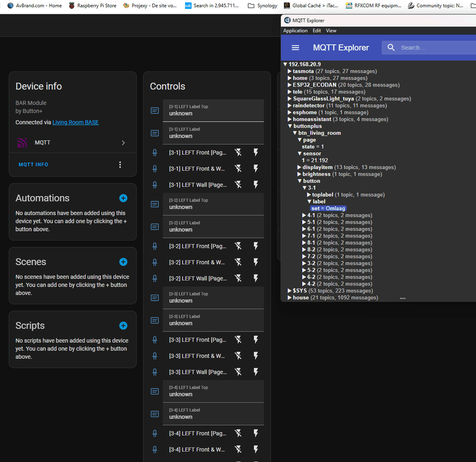The width and height of the screenshot is (476, 462).
Task: Expand the ESP32_ECODAN topic
Action: pyautogui.click(x=290, y=85)
